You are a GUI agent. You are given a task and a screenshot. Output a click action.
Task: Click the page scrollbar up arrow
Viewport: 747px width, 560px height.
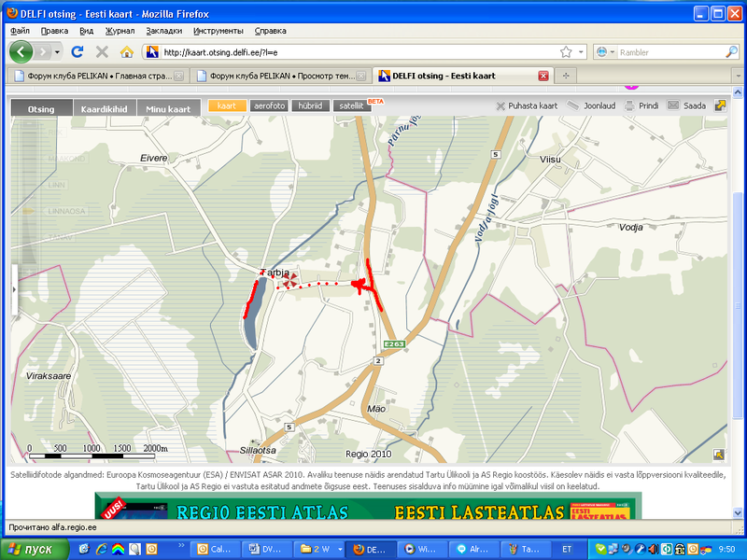pos(738,92)
